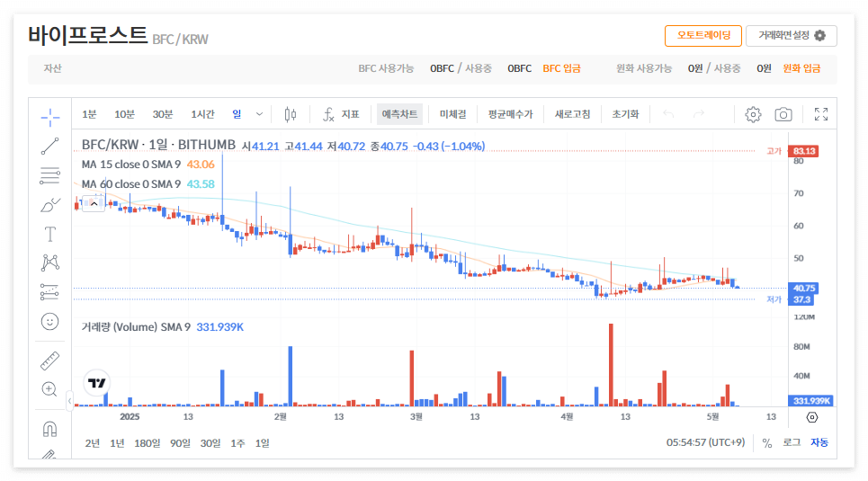Click the 초기화 reset button
Viewport: 868px width, 481px height.
625,114
